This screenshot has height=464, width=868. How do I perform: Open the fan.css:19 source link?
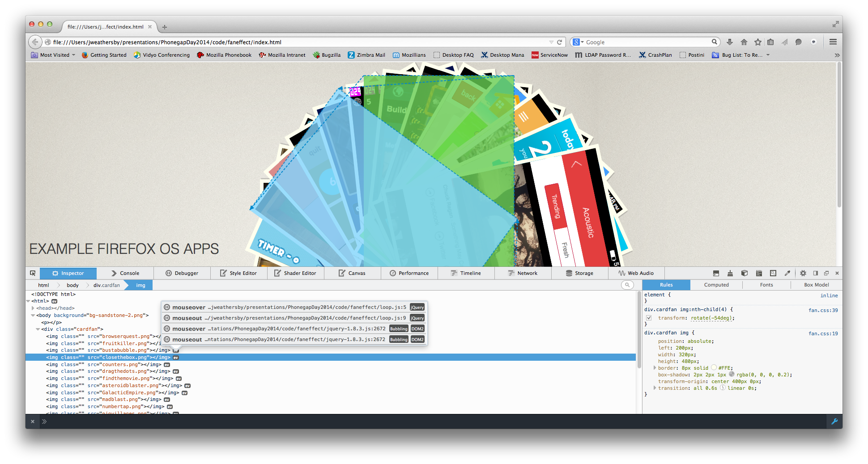pyautogui.click(x=823, y=333)
